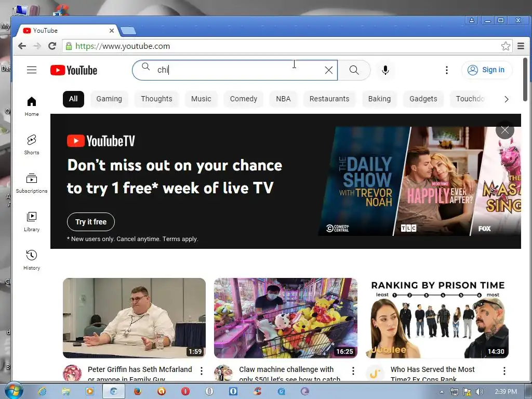Select the Comedy filter chip
532x399 pixels.
[x=243, y=99]
